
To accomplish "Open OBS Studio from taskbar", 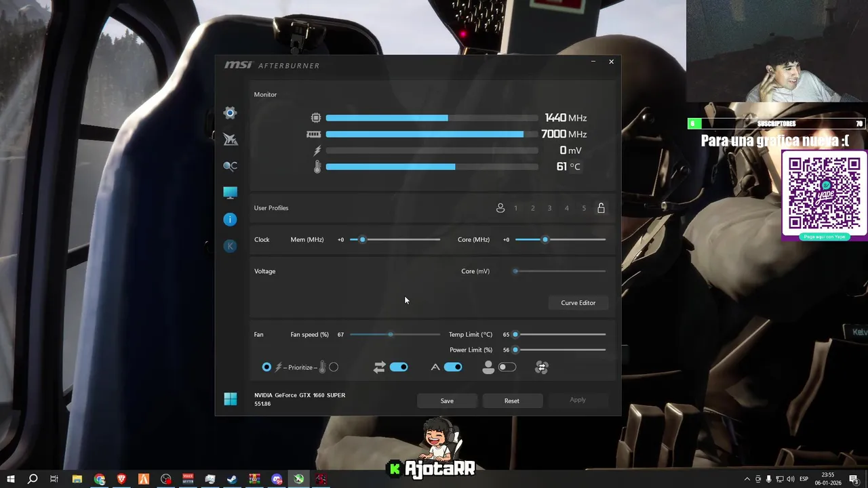I will pyautogui.click(x=166, y=479).
